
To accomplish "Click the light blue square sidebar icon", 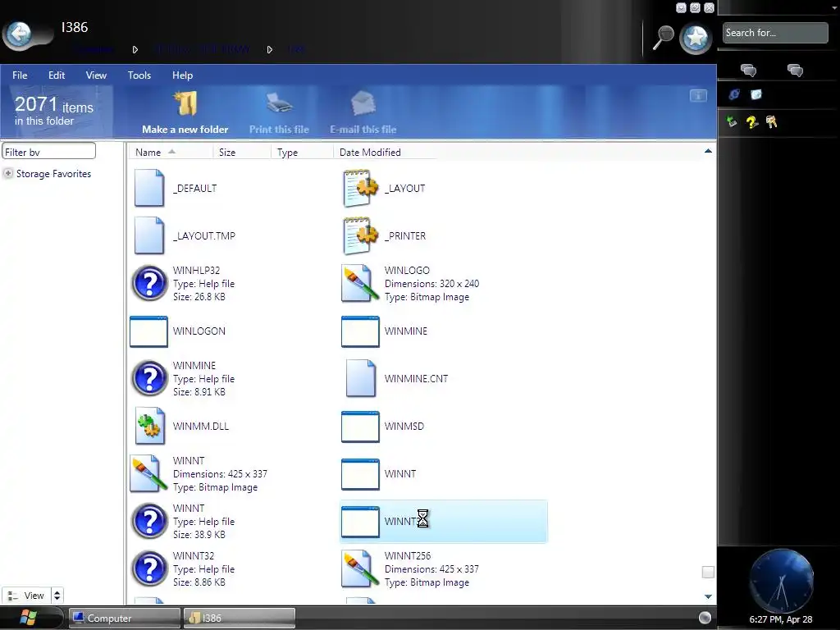I will (756, 94).
